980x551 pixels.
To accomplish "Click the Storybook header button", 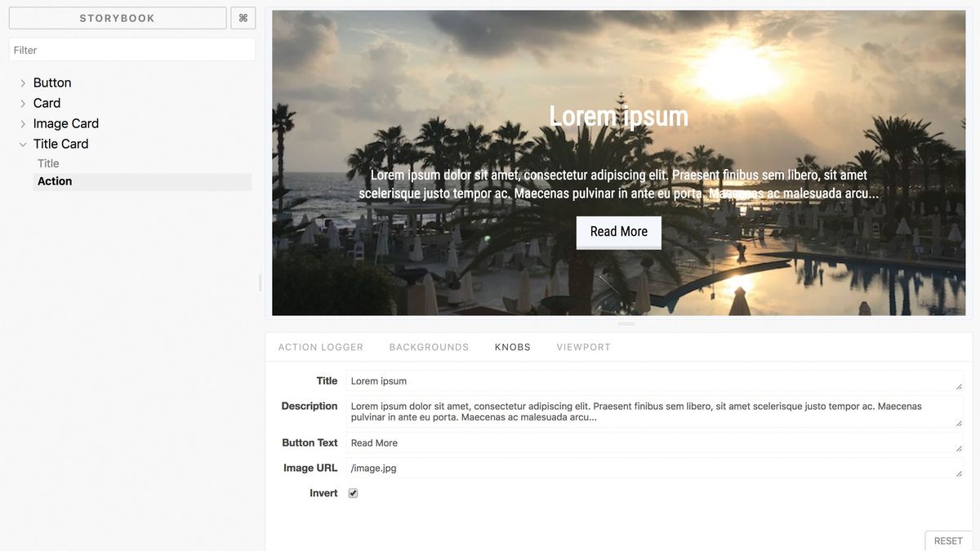I will pyautogui.click(x=118, y=18).
